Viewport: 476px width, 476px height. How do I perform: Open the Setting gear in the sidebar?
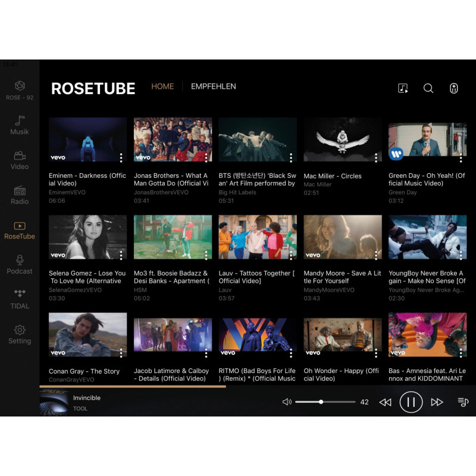pos(20,334)
